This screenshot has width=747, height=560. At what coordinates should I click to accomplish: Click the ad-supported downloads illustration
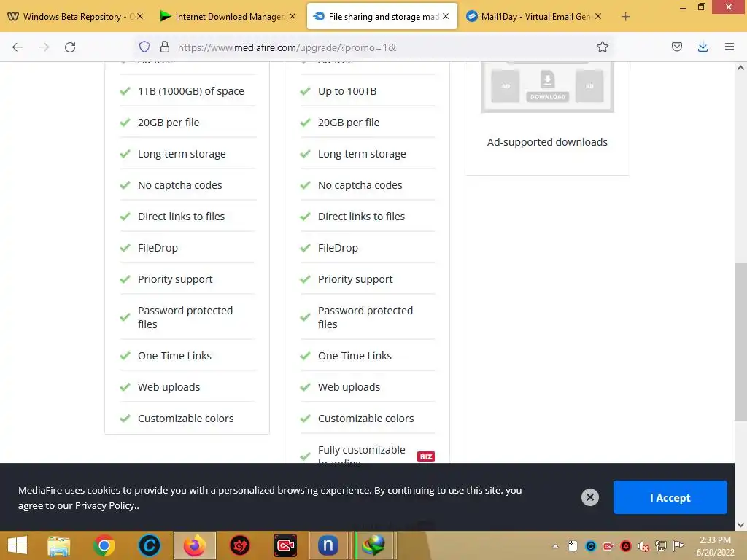pos(547,87)
